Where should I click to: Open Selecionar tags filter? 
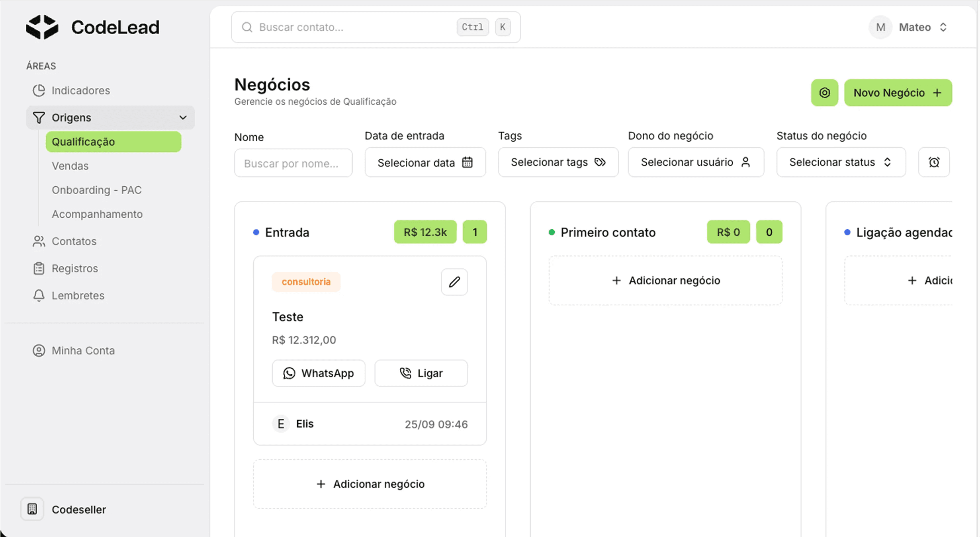pyautogui.click(x=558, y=162)
